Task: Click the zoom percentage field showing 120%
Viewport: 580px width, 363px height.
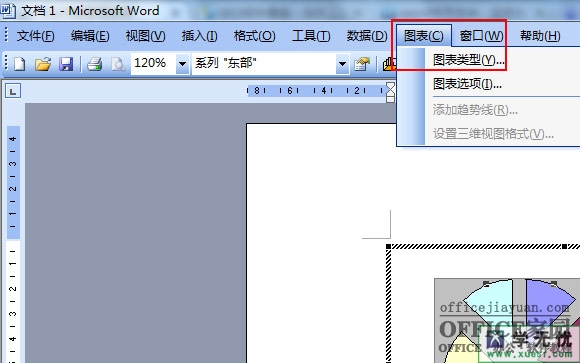Action: click(154, 64)
